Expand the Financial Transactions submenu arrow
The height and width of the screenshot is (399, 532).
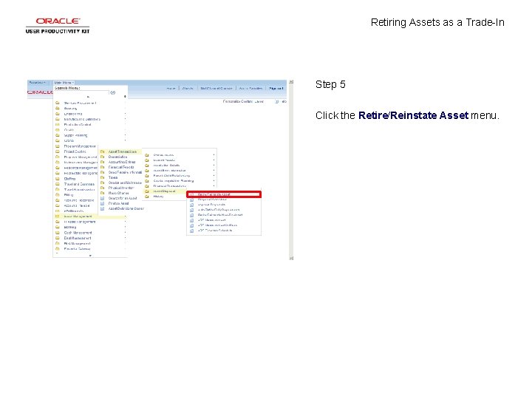(x=214, y=186)
